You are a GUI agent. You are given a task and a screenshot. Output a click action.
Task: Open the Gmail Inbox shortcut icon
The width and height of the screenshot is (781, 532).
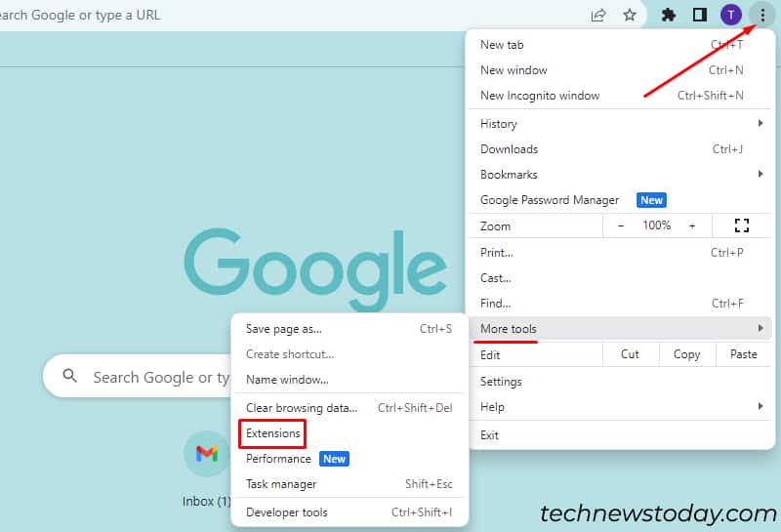point(206,453)
